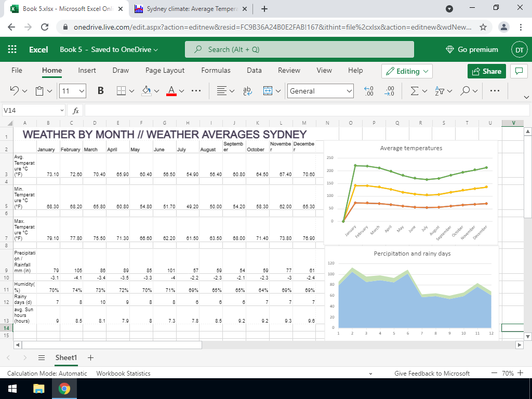Switch the Editing mode dropdown
Viewport: 532px width, 399px height.
click(x=407, y=71)
